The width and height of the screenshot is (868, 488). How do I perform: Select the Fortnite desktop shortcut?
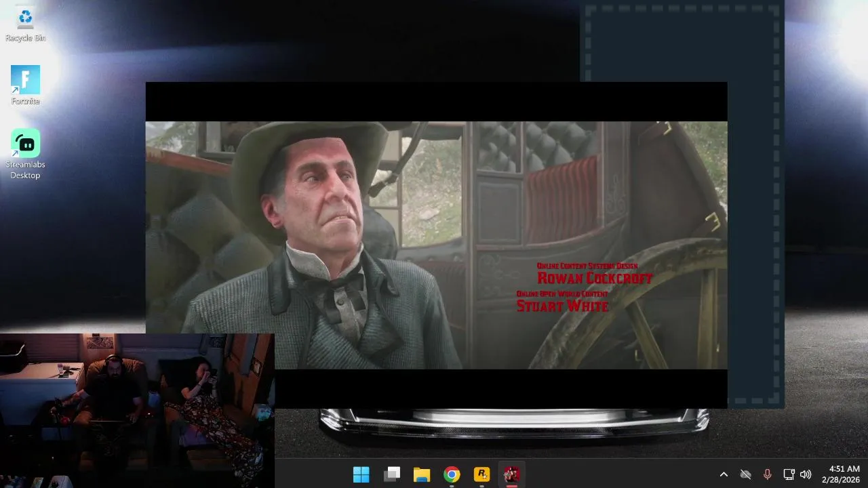coord(25,85)
